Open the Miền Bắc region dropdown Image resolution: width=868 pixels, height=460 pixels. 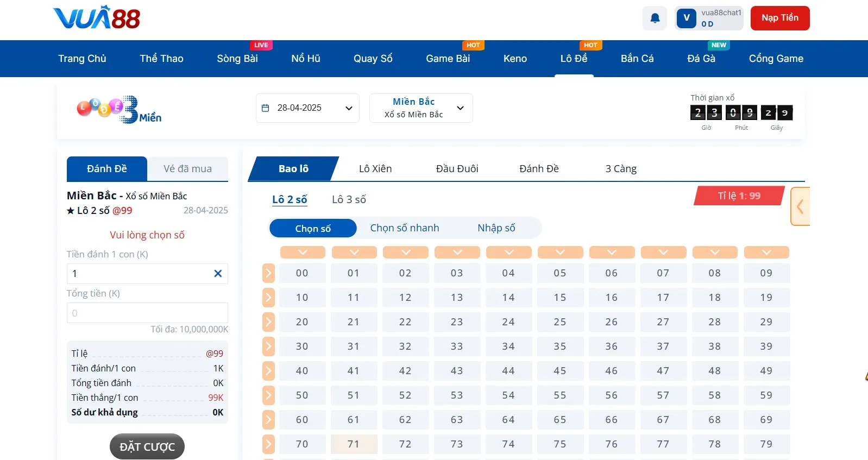click(x=421, y=108)
